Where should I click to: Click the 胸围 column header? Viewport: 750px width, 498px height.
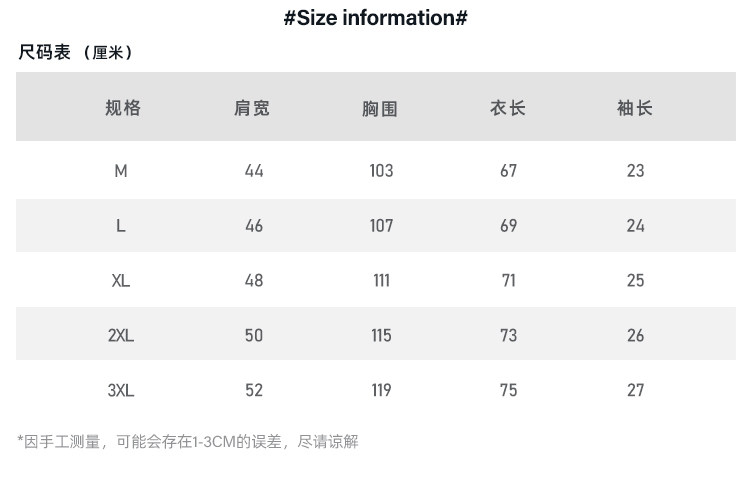click(380, 108)
